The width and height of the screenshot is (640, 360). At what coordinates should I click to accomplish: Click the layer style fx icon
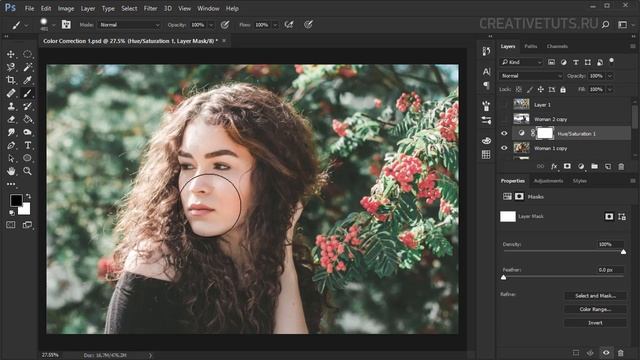click(554, 166)
